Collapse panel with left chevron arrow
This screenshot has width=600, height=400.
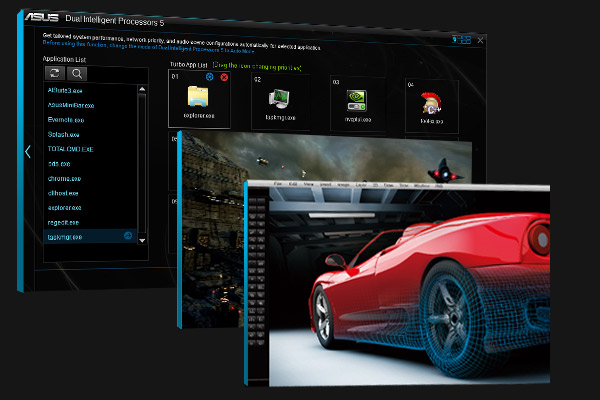pyautogui.click(x=28, y=151)
